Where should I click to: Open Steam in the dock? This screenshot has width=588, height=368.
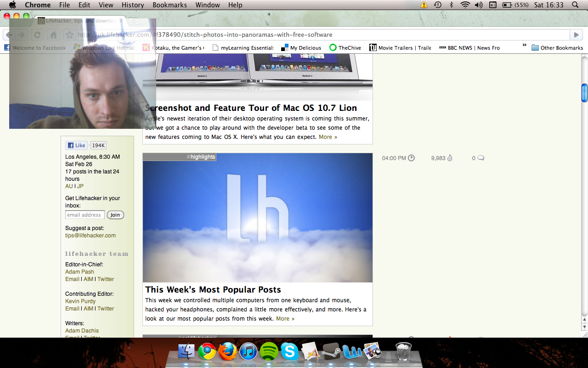pos(331,352)
